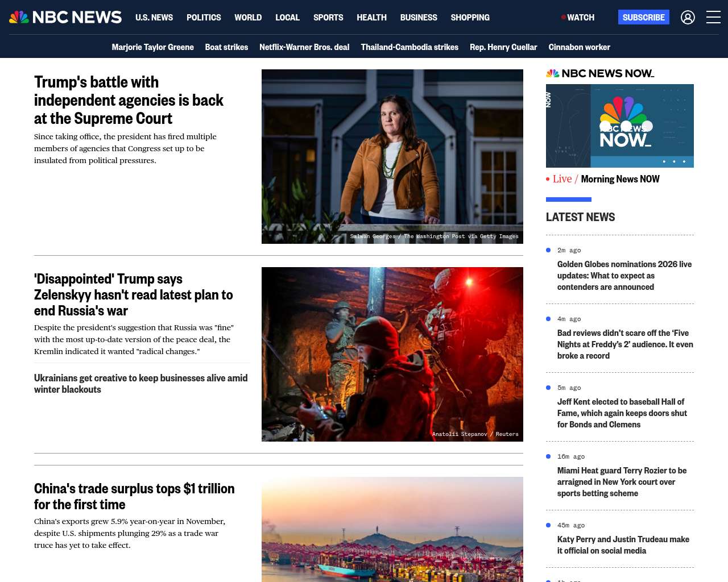Open the user account profile icon
Screen dimensions: 728x582
[688, 18]
